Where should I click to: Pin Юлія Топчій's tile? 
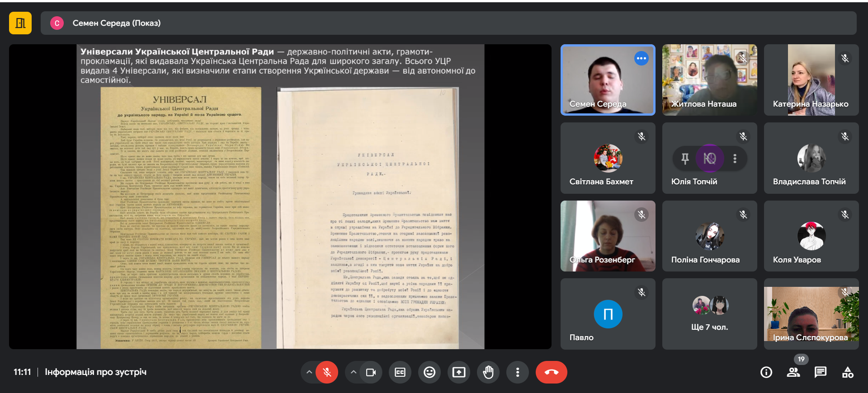click(x=685, y=159)
